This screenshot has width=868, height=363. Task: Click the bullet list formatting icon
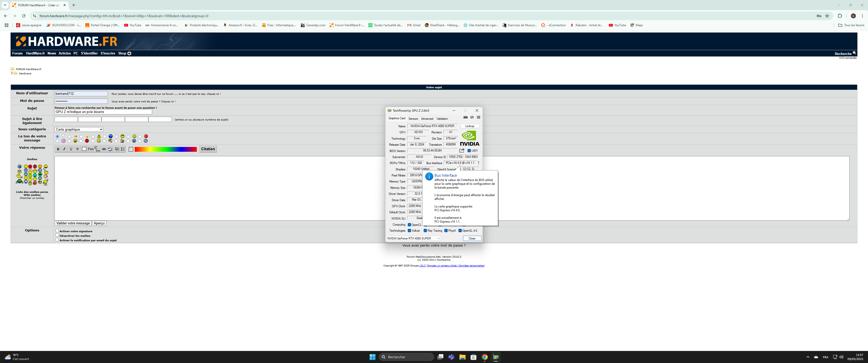pos(123,149)
